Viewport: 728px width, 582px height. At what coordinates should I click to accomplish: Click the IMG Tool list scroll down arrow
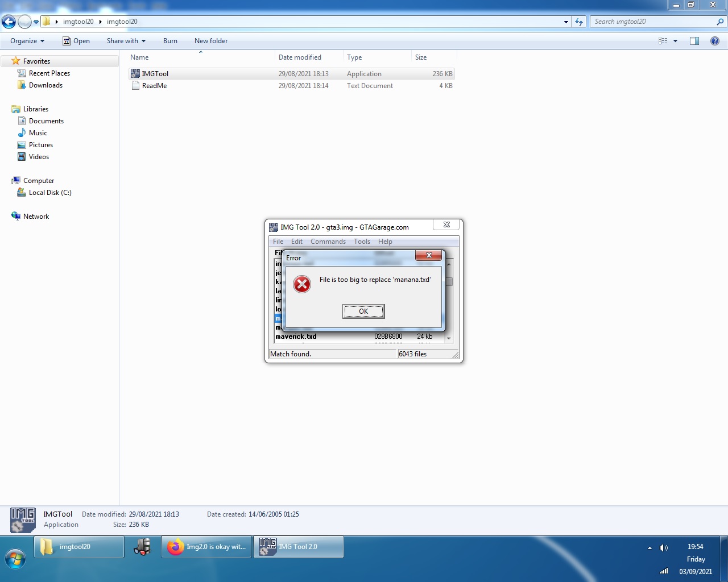(x=449, y=338)
